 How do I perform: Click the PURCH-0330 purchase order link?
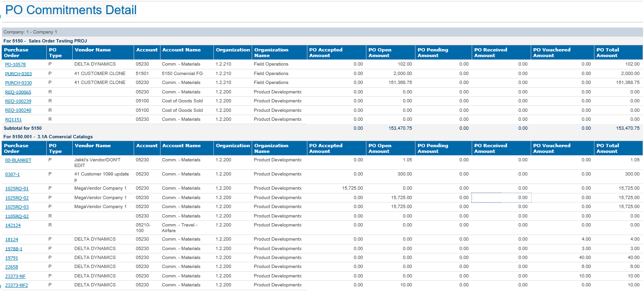[18, 83]
